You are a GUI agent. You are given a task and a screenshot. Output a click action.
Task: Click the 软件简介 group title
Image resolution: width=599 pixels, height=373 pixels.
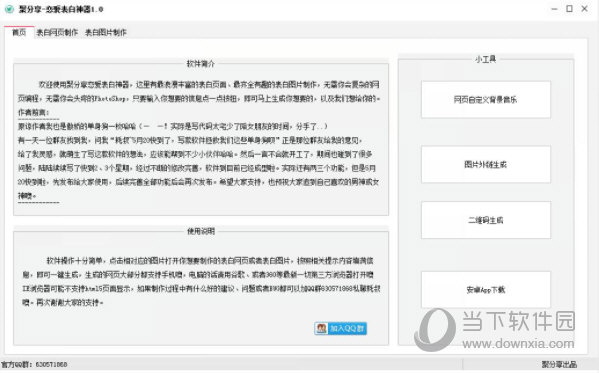click(x=201, y=64)
